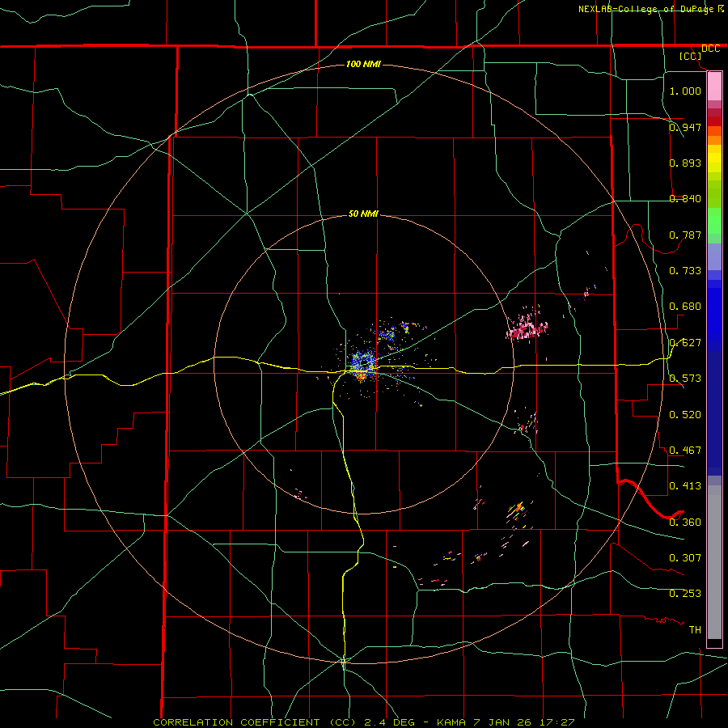728x728 pixels.
Task: Click the 0.840 scale value
Action: [x=685, y=199]
